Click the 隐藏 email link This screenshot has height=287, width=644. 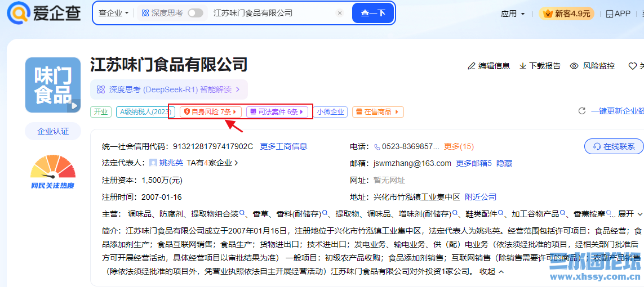click(x=504, y=164)
